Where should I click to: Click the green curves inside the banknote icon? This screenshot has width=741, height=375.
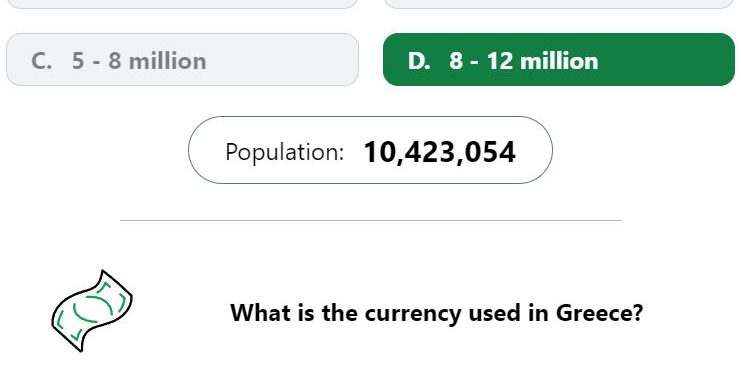pos(92,309)
